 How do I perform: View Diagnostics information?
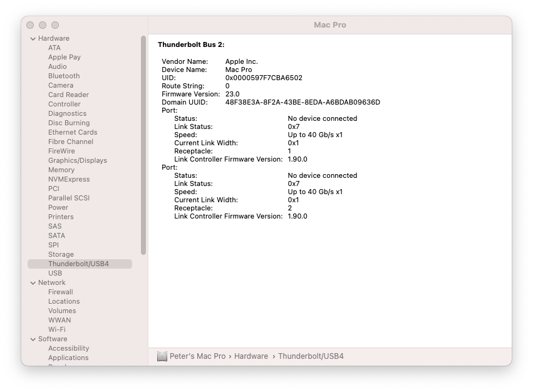[67, 113]
